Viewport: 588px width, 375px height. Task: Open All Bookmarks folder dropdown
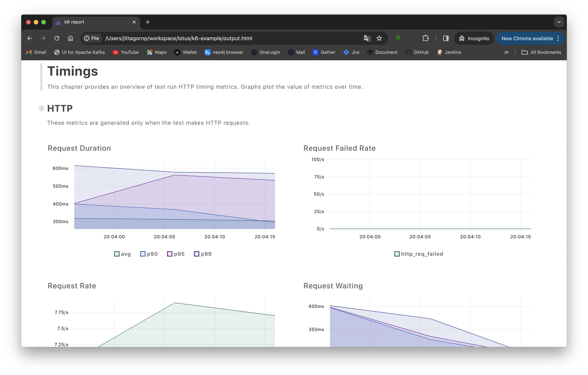(x=541, y=52)
